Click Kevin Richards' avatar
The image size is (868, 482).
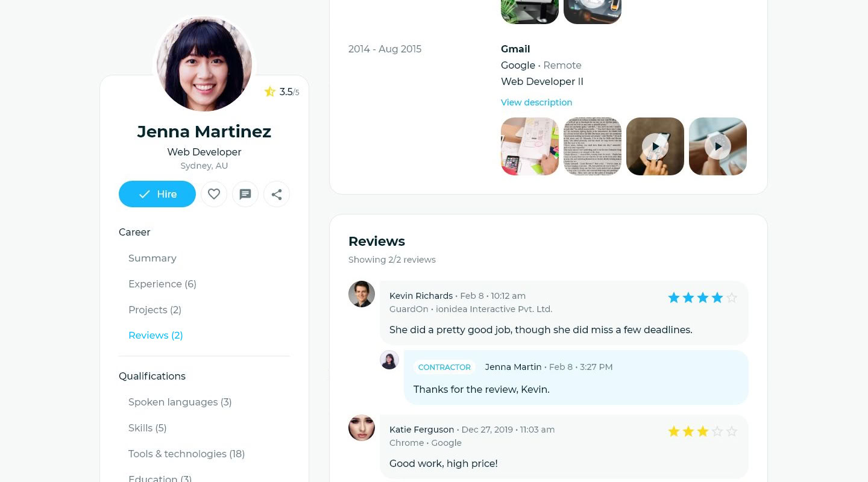point(362,294)
